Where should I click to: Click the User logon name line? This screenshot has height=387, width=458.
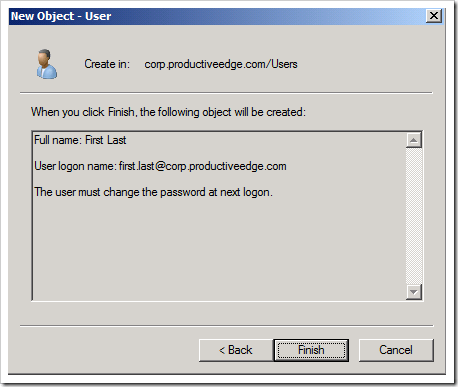coord(160,166)
